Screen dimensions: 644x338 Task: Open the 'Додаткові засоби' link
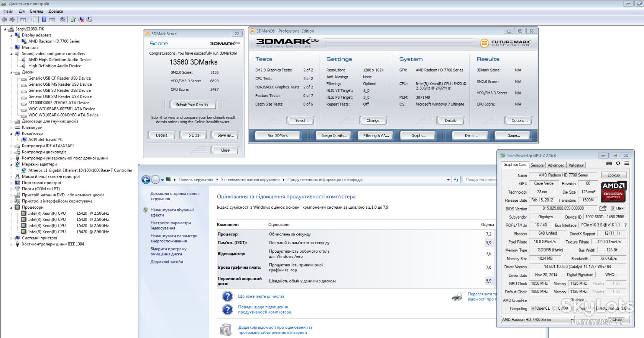(x=167, y=262)
